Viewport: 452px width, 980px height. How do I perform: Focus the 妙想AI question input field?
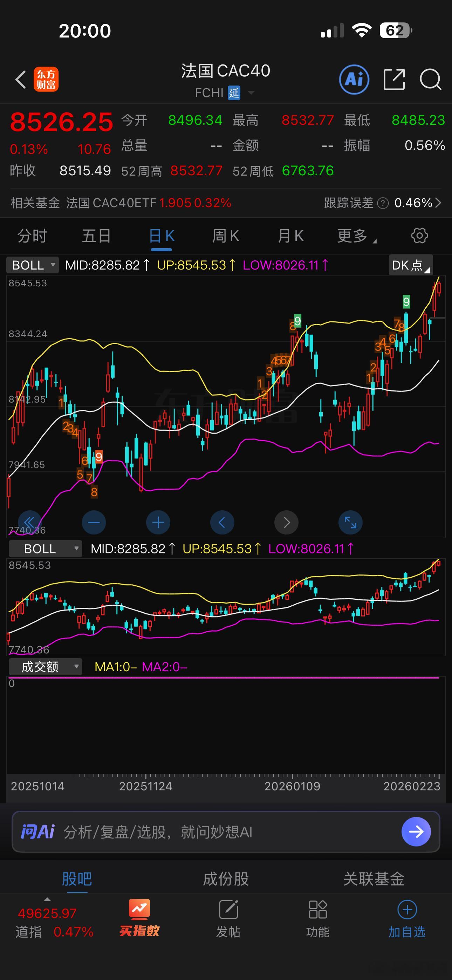point(226,832)
